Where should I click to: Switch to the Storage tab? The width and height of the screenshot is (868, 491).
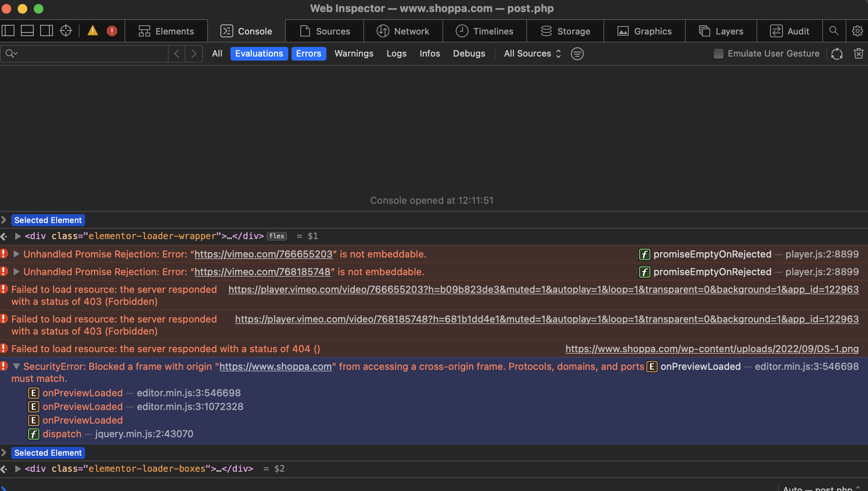click(565, 31)
